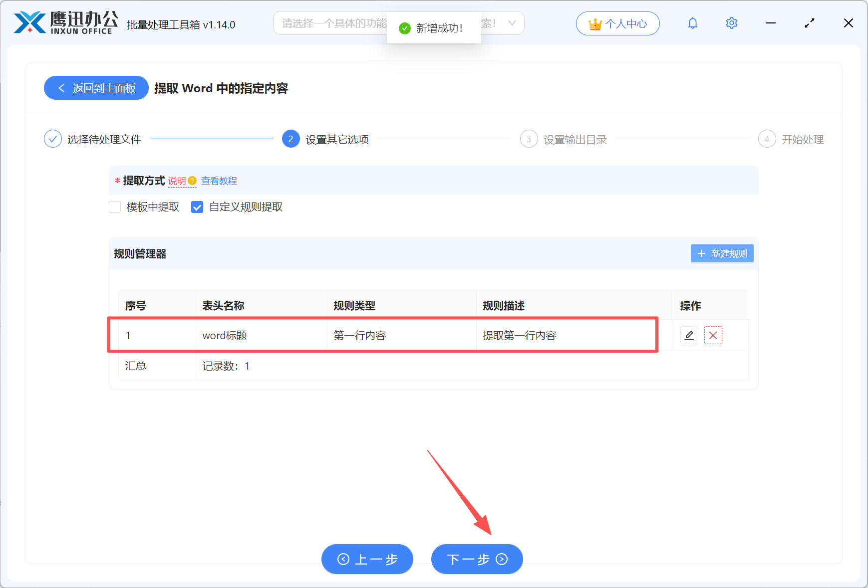Image resolution: width=868 pixels, height=588 pixels.
Task: Click the orange question mark beside 说明
Action: coord(192,182)
